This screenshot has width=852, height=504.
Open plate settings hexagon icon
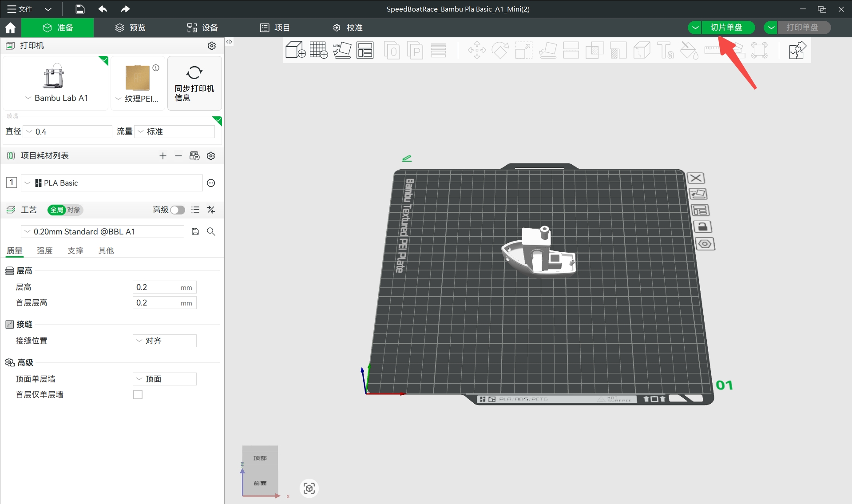click(x=705, y=244)
